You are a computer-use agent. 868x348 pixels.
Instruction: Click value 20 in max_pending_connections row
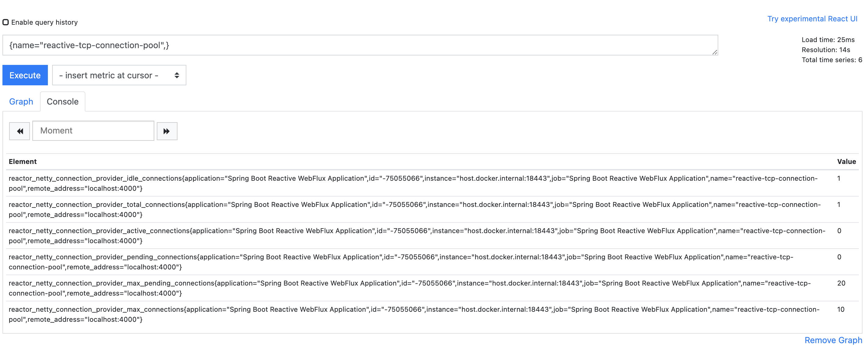point(841,283)
